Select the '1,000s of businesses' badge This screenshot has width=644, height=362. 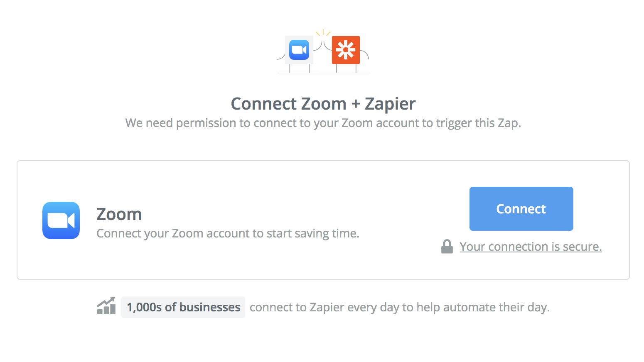(183, 307)
